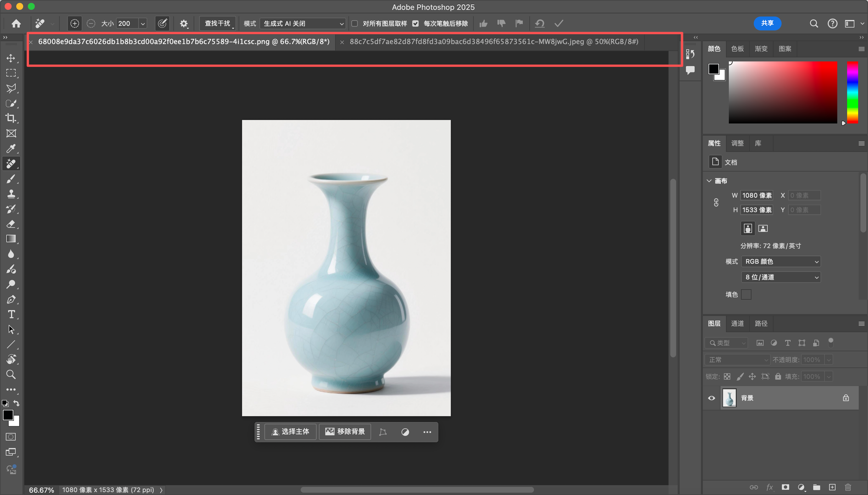Screen dimensions: 868x495
Task: Select the Crop tool
Action: (11, 118)
